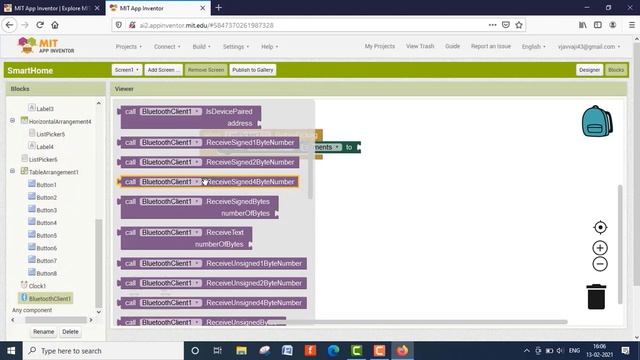Screen dimensions: 640x360
Task: Open the English language dropdown
Action: [x=533, y=47]
